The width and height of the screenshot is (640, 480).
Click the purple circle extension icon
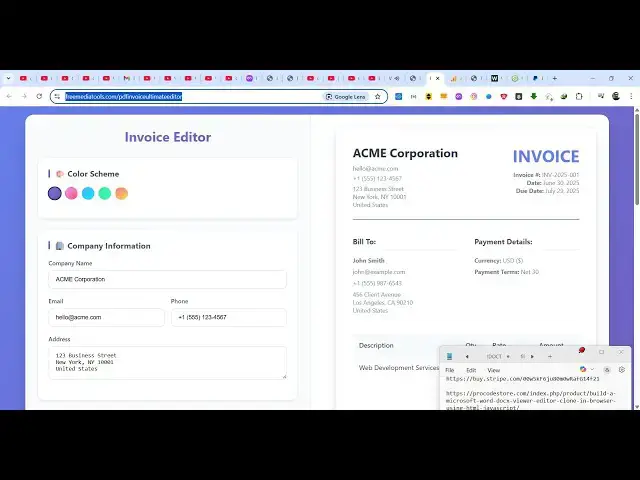click(458, 97)
